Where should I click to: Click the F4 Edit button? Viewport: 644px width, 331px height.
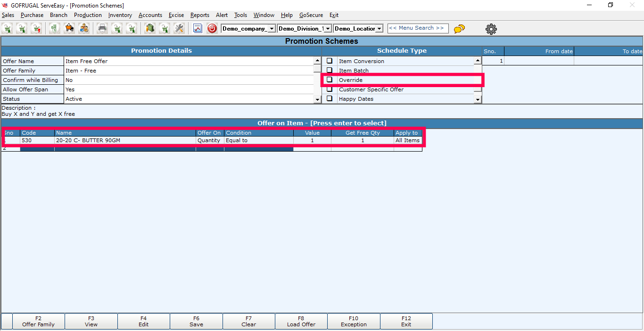coord(144,321)
